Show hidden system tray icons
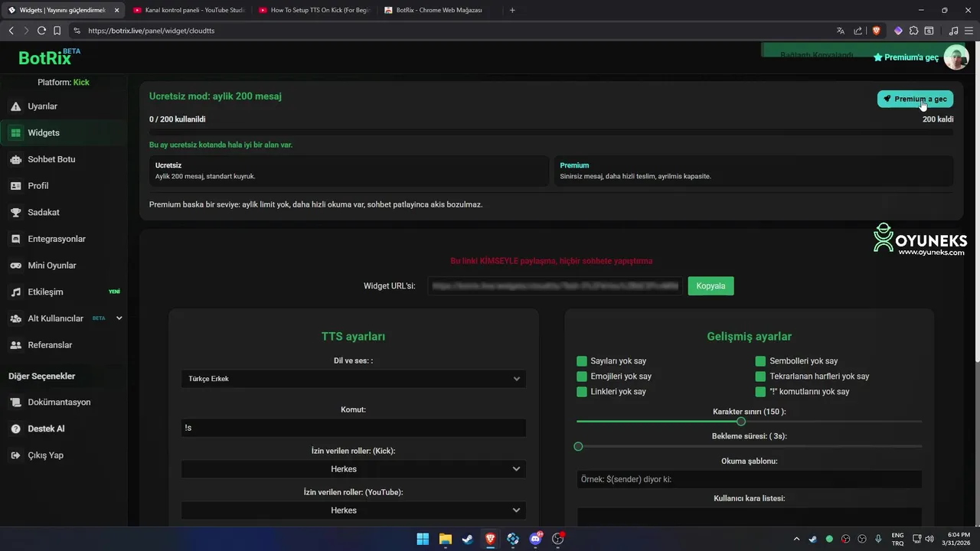This screenshot has height=551, width=980. (x=796, y=539)
